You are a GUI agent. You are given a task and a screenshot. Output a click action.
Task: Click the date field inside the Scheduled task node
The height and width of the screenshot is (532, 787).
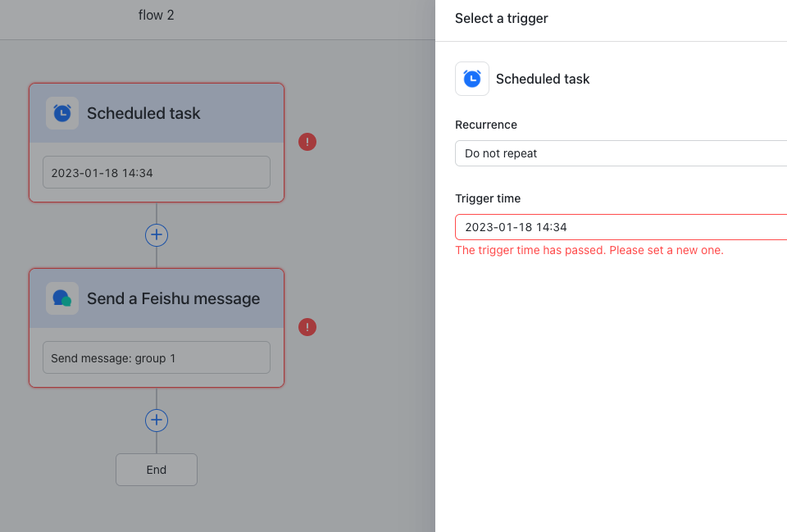pos(156,172)
